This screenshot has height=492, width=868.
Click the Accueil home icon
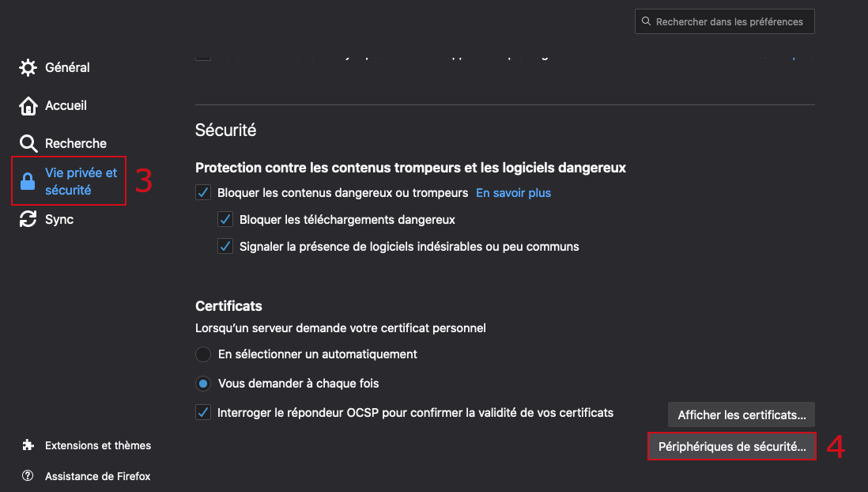coord(28,106)
